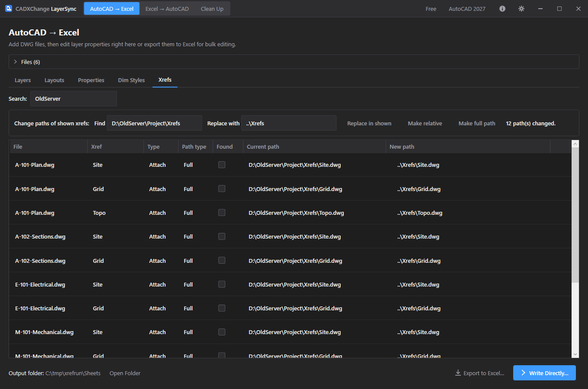The height and width of the screenshot is (389, 588).
Task: Open the info icon in the title bar
Action: [x=502, y=9]
